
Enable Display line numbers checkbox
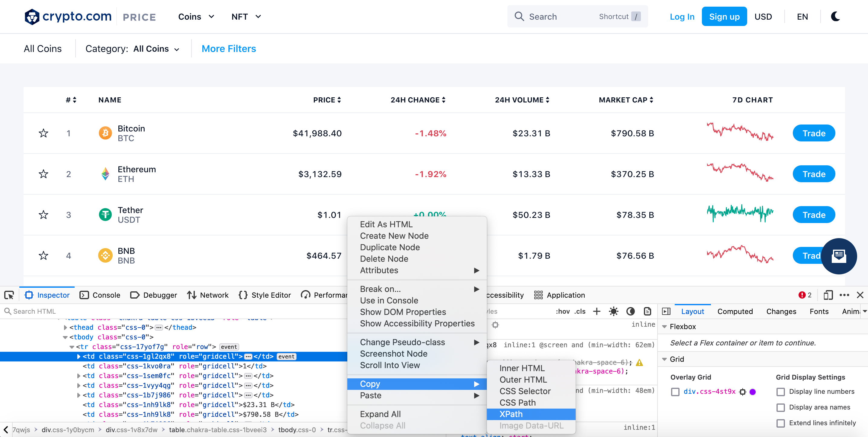click(780, 392)
